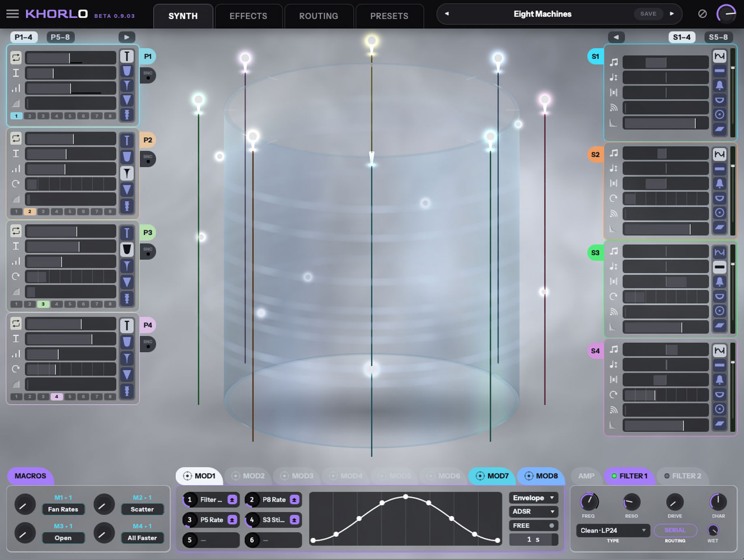The width and height of the screenshot is (744, 560).
Task: Toggle the loop icon in the P1 panel
Action: pyautogui.click(x=16, y=58)
